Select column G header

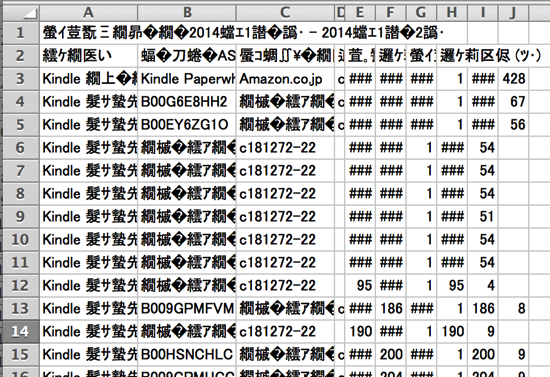tap(421, 13)
